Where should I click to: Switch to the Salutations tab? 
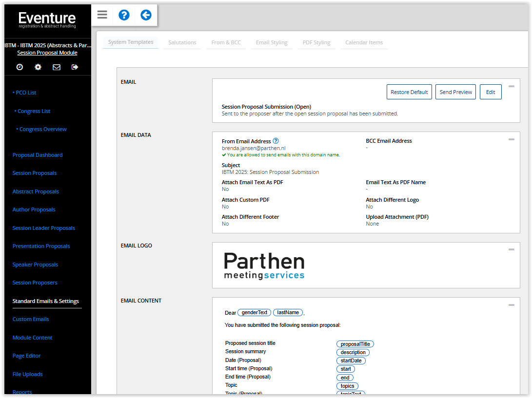click(182, 42)
